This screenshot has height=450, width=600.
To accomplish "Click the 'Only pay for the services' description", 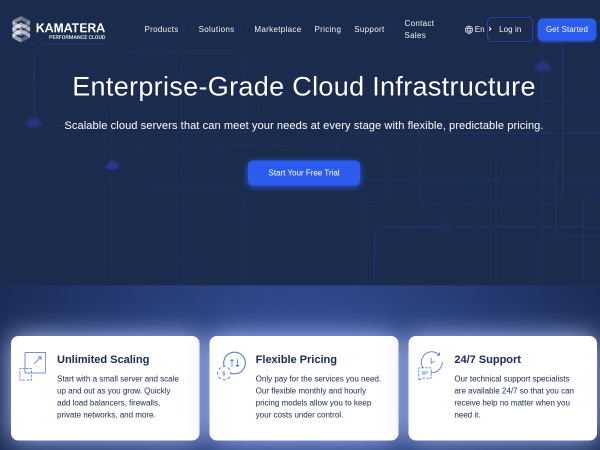I will click(318, 397).
